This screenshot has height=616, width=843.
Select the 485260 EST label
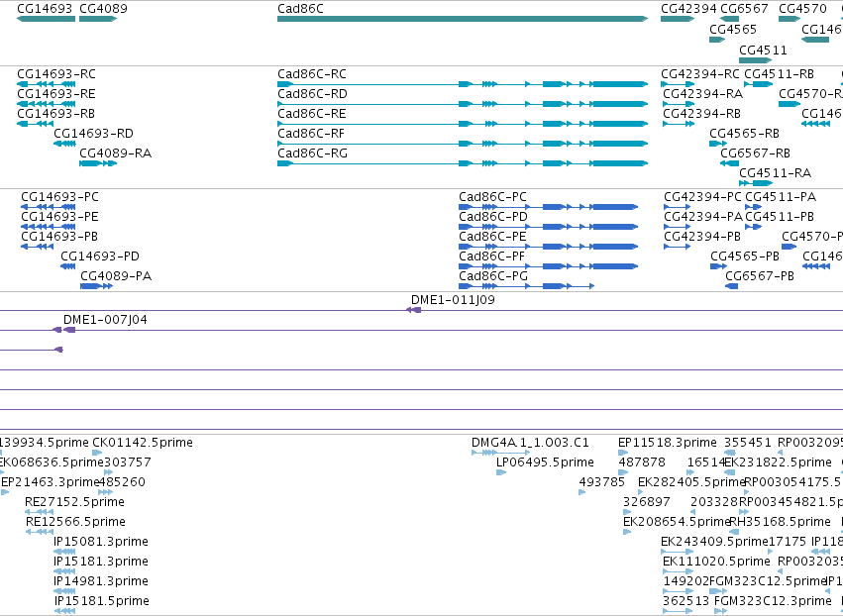click(x=122, y=482)
